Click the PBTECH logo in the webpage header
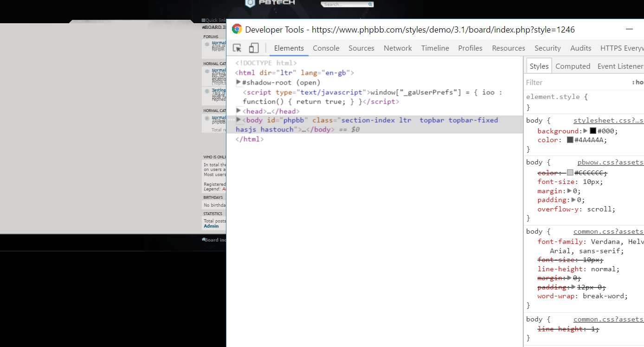This screenshot has width=644, height=347. pyautogui.click(x=270, y=3)
